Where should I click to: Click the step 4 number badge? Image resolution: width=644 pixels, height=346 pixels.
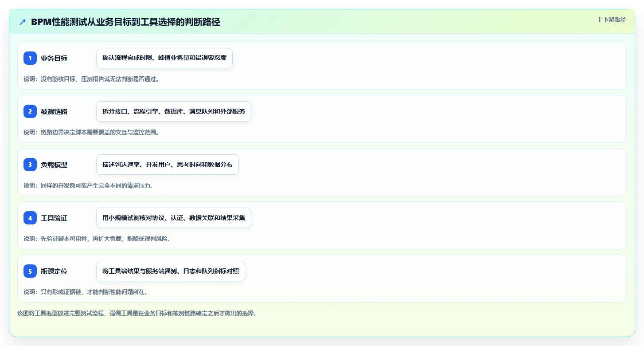point(30,218)
